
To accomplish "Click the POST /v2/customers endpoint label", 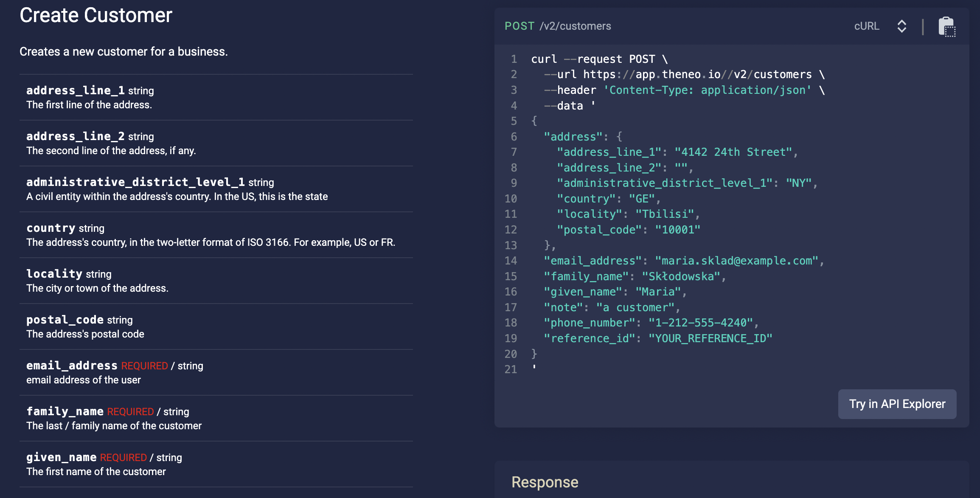I will 557,26.
